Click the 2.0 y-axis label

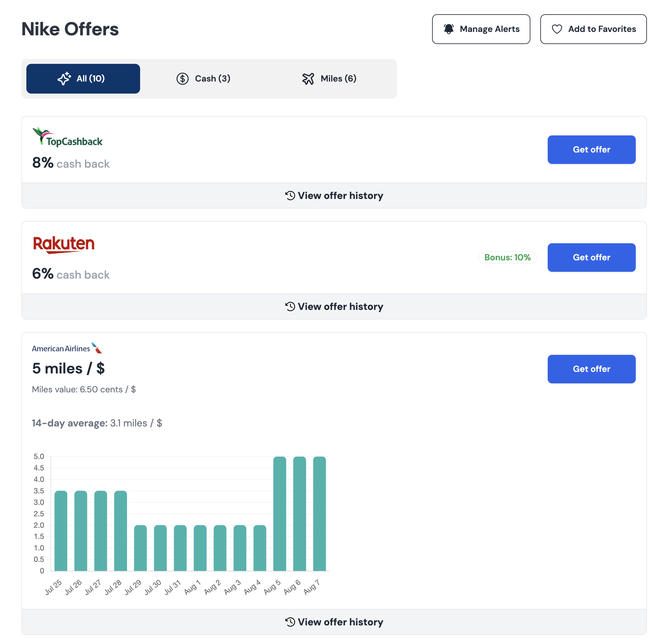(x=39, y=525)
